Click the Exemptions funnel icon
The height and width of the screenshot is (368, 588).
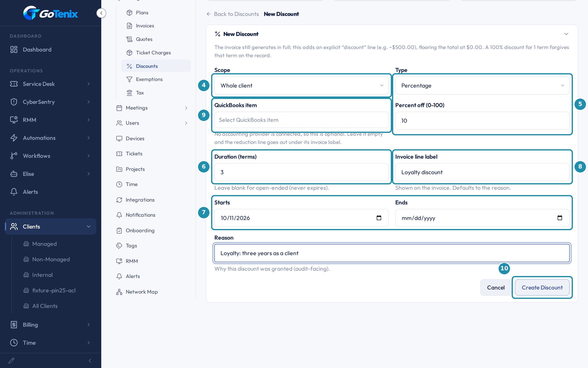click(129, 79)
